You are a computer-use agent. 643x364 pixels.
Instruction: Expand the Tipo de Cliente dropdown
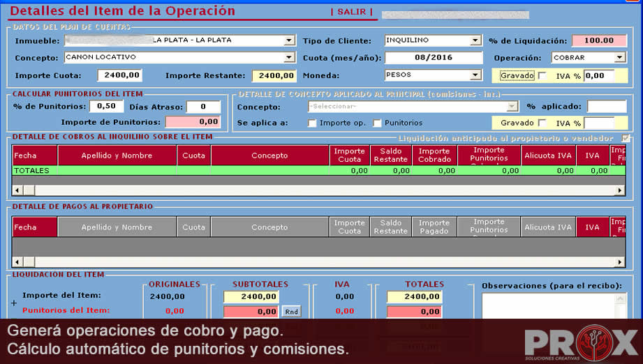click(475, 40)
